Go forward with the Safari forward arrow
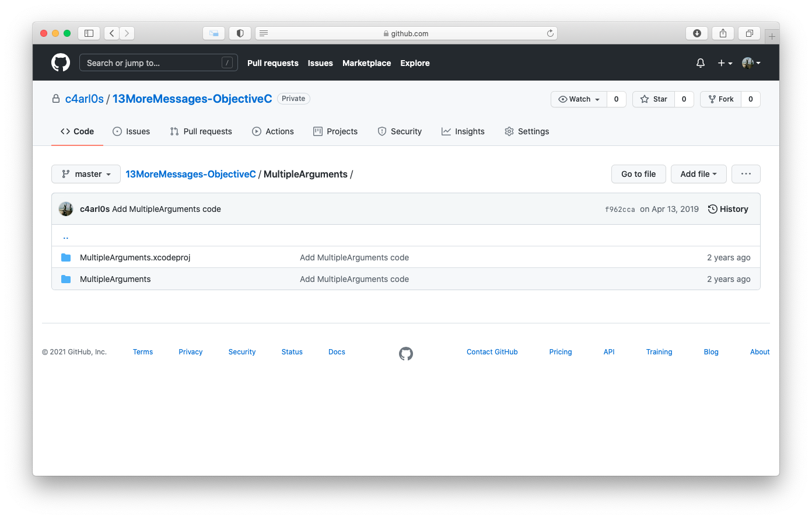Image resolution: width=812 pixels, height=519 pixels. [127, 33]
